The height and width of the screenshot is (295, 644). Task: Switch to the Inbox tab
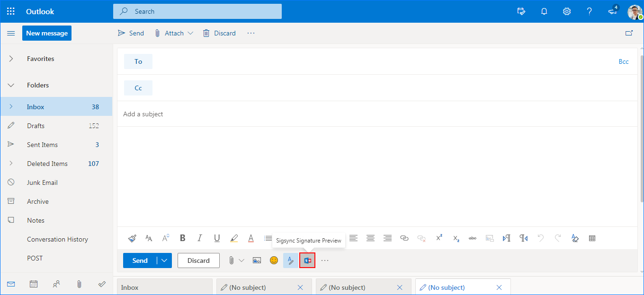(164, 287)
